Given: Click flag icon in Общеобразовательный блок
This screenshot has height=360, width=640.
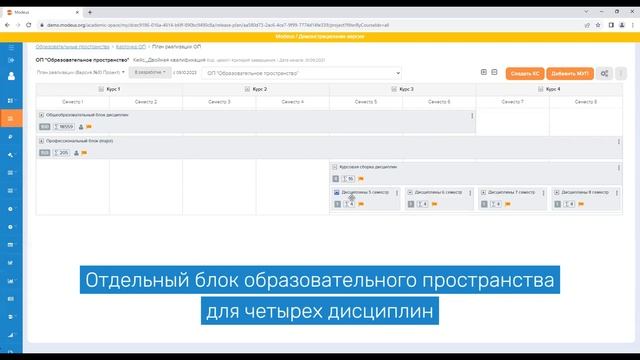Looking at the screenshot, I should pos(89,127).
